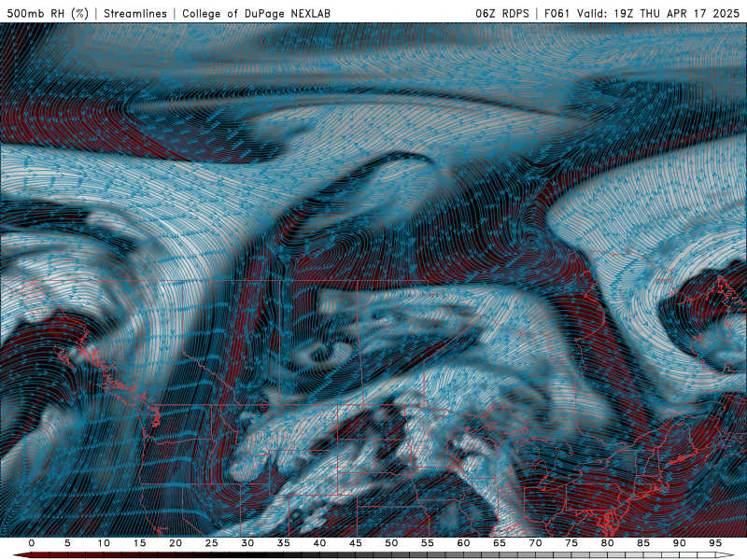Image resolution: width=747 pixels, height=560 pixels.
Task: Select the "95" scale label
Action: coord(715,543)
